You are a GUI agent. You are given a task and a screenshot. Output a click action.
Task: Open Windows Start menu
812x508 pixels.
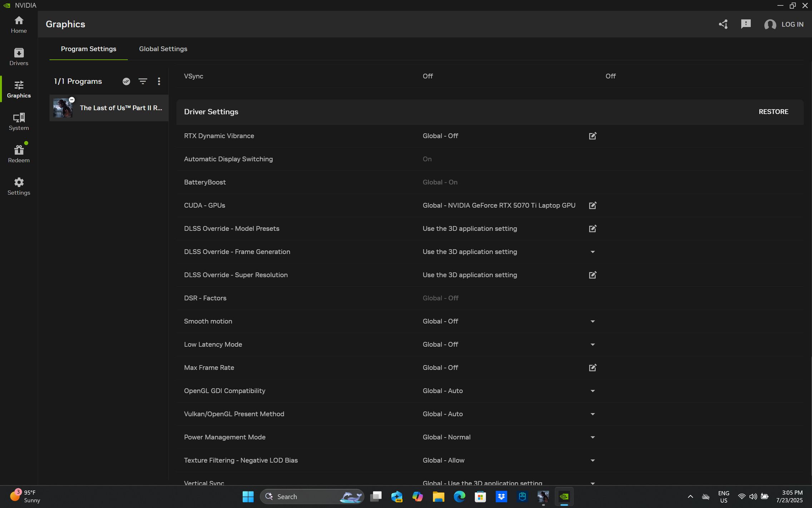point(248,497)
